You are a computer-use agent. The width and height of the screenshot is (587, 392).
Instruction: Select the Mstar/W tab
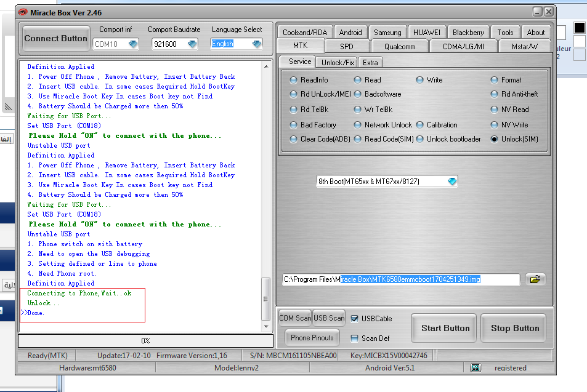tap(525, 46)
